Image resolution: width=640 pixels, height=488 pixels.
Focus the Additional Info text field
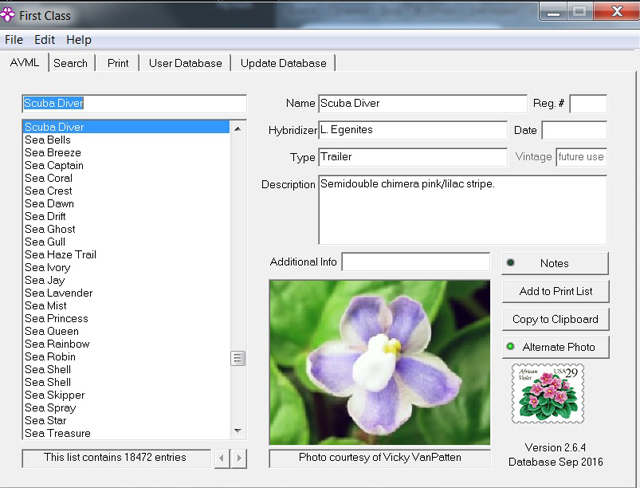416,262
